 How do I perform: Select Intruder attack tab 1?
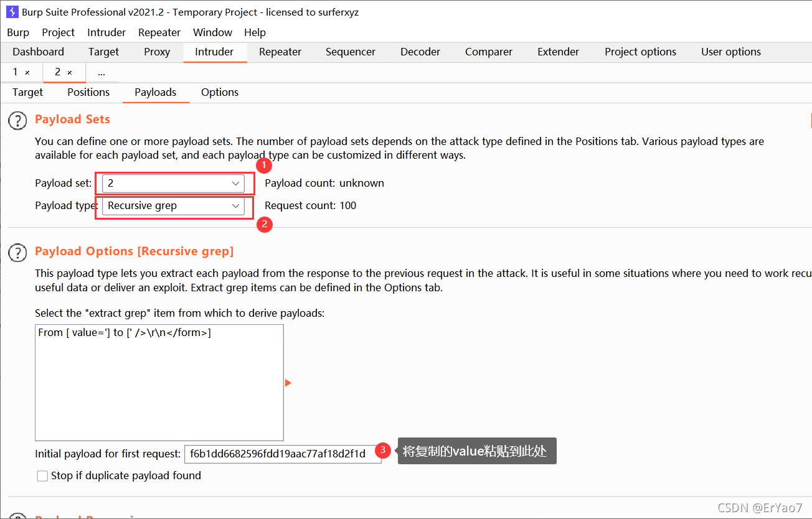pos(16,73)
